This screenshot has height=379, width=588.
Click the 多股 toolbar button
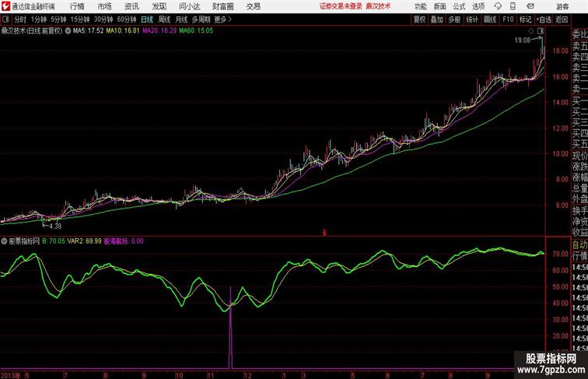pos(454,19)
